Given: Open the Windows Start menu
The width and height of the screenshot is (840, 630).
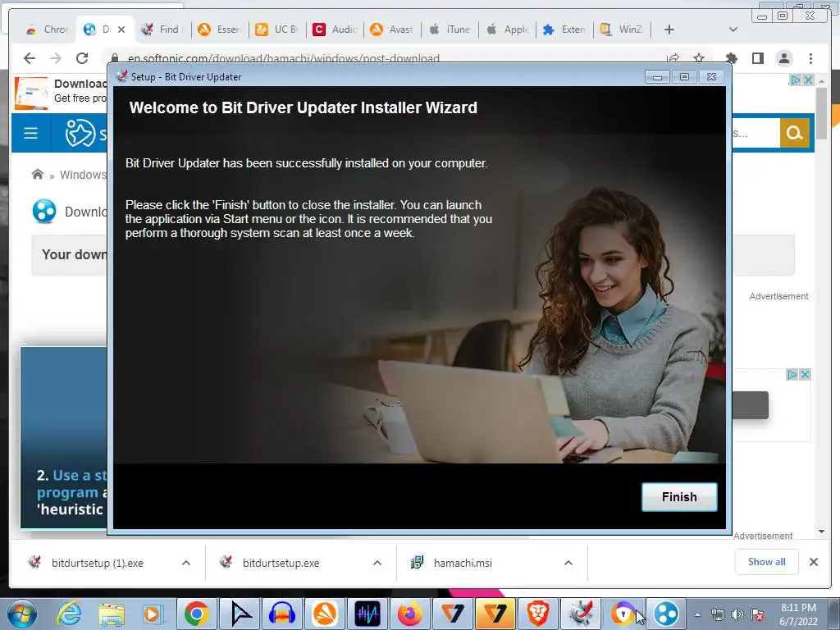Looking at the screenshot, I should click(21, 614).
